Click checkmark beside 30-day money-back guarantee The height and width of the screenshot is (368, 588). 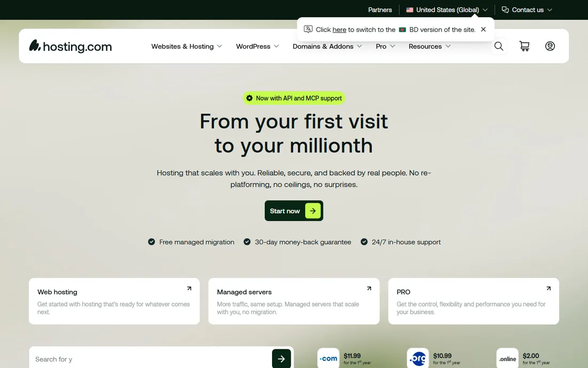(x=247, y=242)
